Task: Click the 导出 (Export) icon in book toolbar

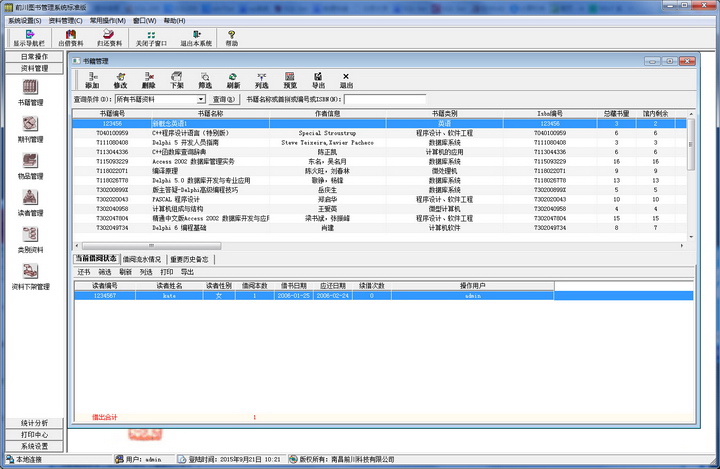Action: [318, 80]
